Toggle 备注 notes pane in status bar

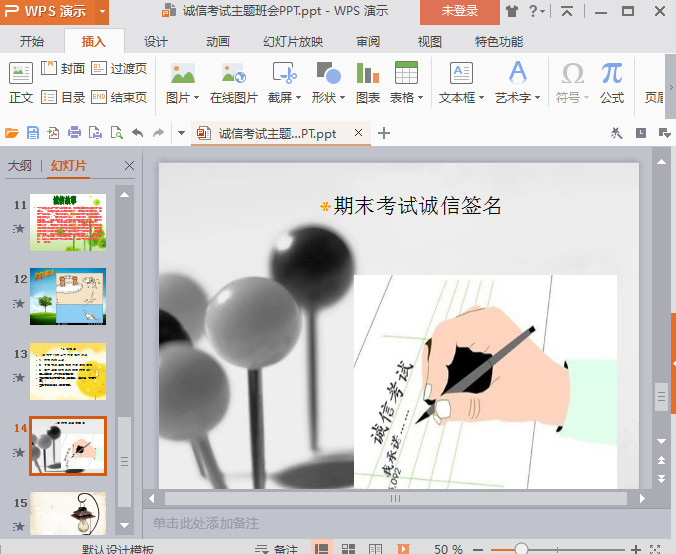pyautogui.click(x=276, y=549)
